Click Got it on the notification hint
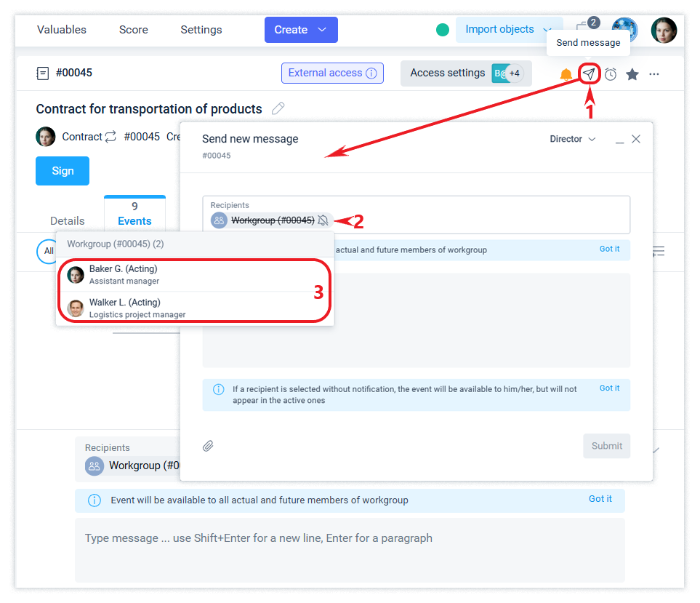Screen dimensions: 700x603 tap(609, 388)
